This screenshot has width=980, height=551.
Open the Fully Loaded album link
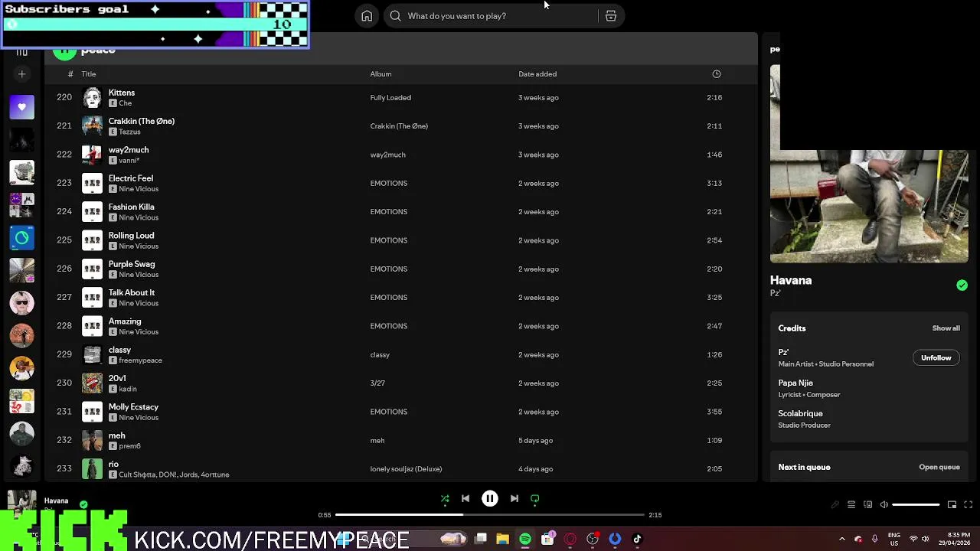click(390, 98)
